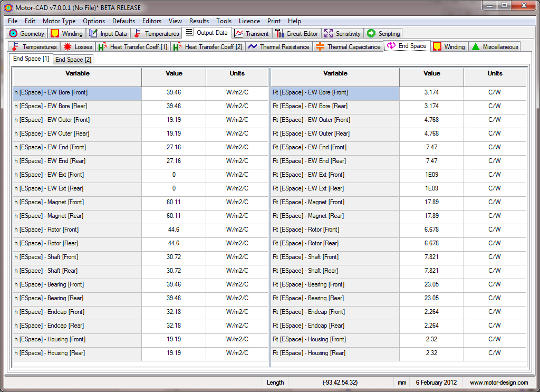Click the green Miscellaneous triangle icon
The image size is (540, 392).
point(476,46)
